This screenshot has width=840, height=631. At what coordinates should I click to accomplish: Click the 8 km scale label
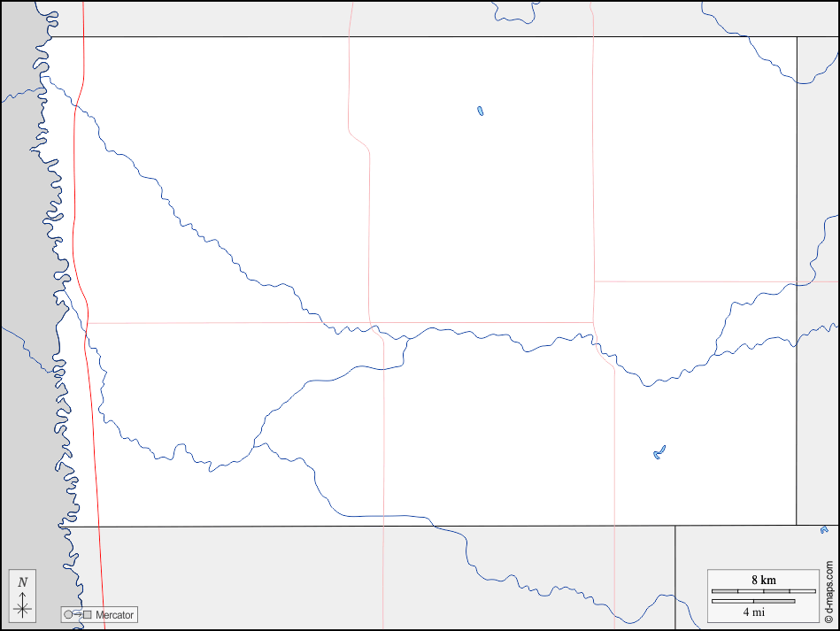tap(763, 580)
